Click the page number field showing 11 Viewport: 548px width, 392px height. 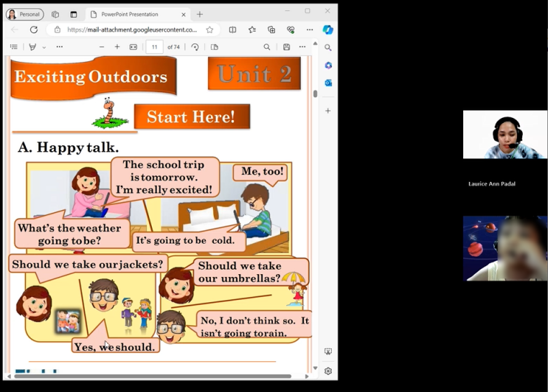154,46
